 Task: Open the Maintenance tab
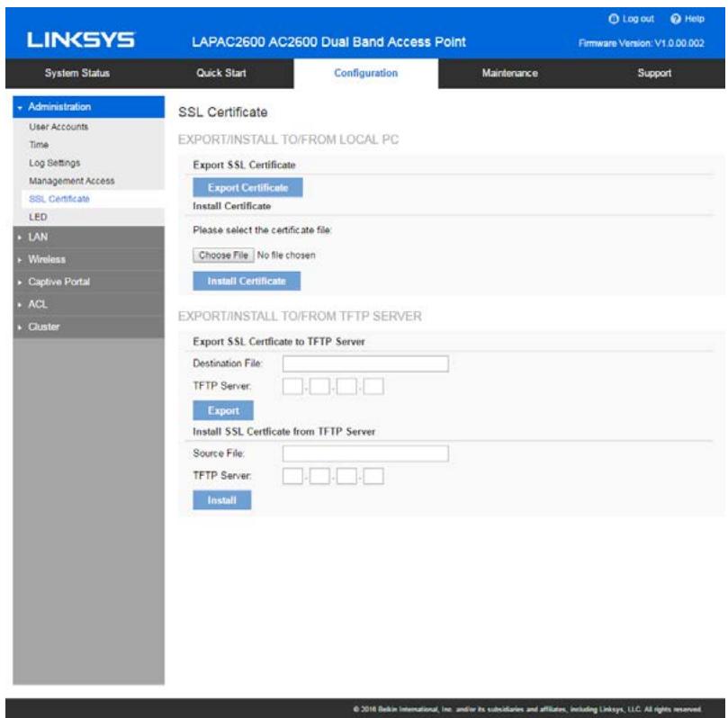[510, 73]
